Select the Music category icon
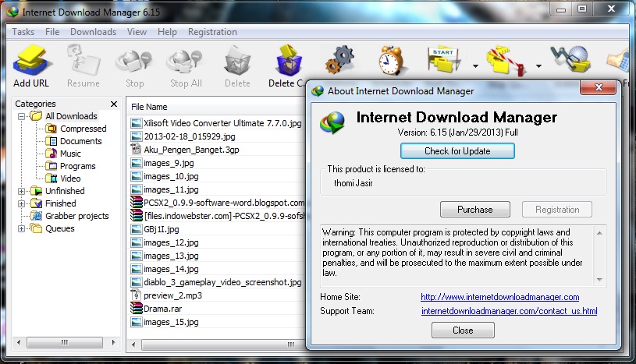The height and width of the screenshot is (364, 636). pos(51,154)
